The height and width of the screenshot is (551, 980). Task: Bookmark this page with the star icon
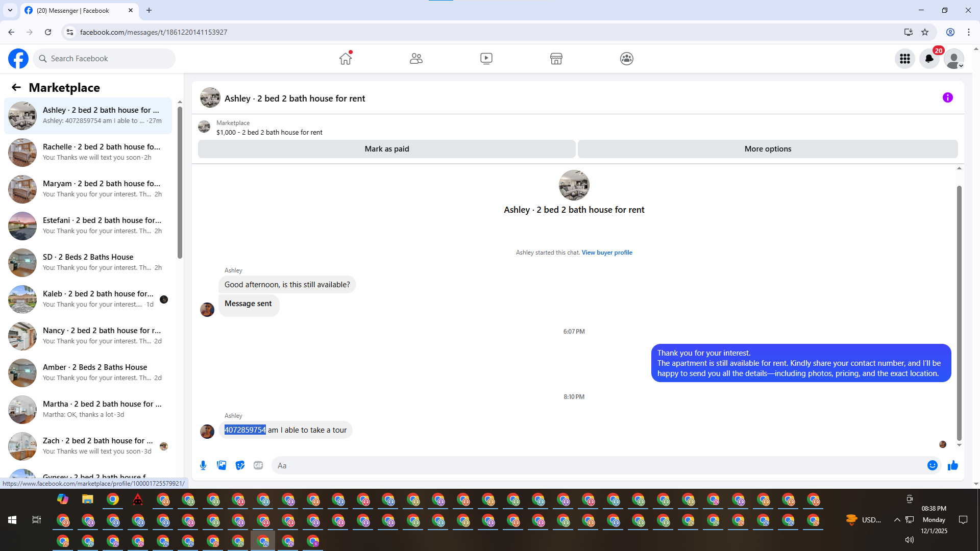click(925, 32)
